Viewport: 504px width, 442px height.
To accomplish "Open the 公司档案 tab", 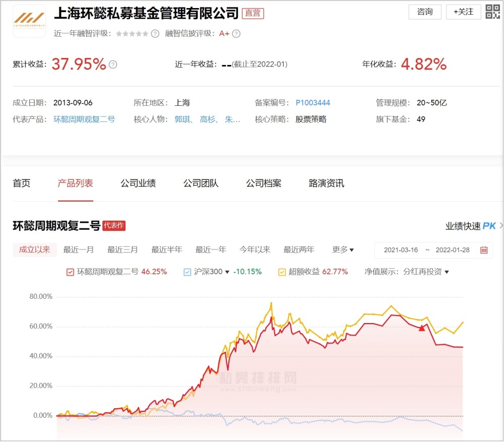I will click(x=264, y=183).
